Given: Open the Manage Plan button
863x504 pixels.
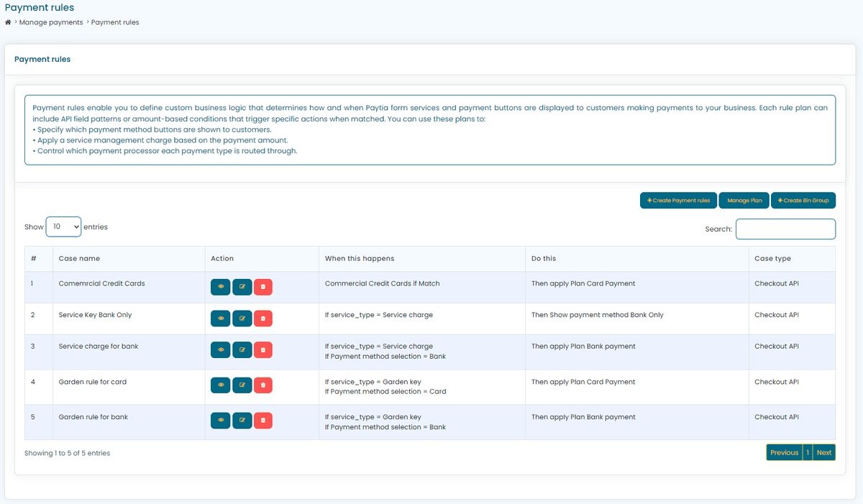Looking at the screenshot, I should click(744, 201).
